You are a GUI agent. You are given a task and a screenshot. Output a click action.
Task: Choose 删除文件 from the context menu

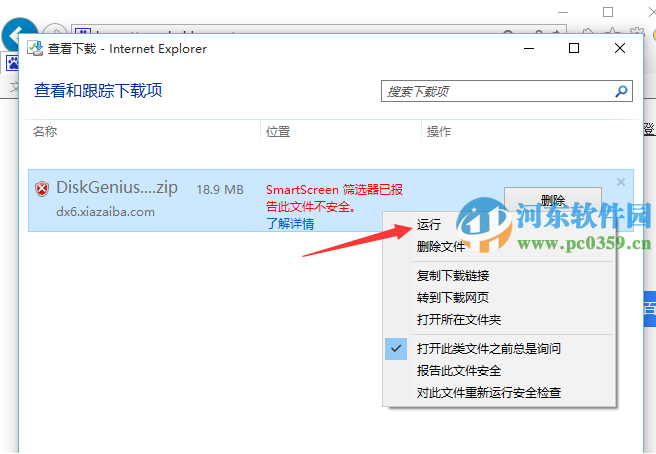click(x=441, y=247)
